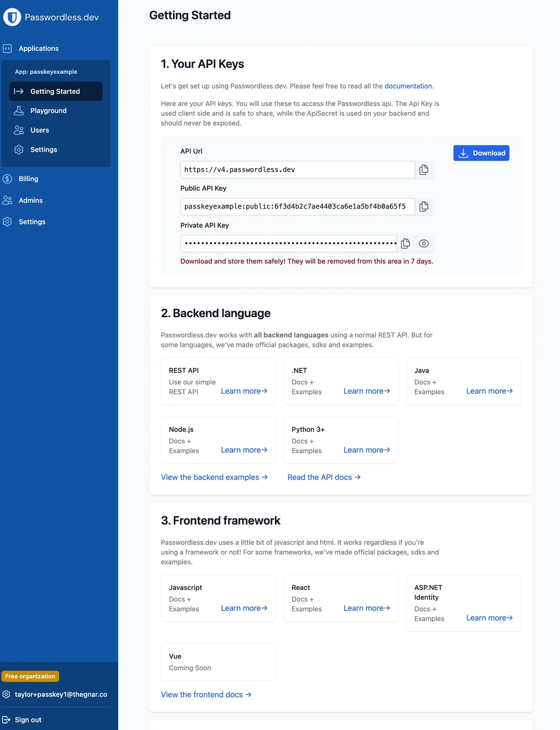
Task: Click the 1. Your API Keys heading
Action: click(203, 64)
